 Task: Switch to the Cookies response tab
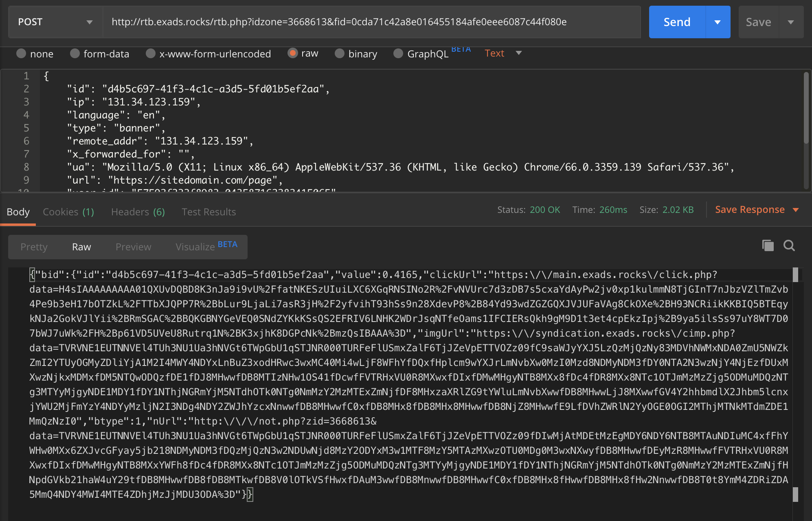pyautogui.click(x=68, y=212)
